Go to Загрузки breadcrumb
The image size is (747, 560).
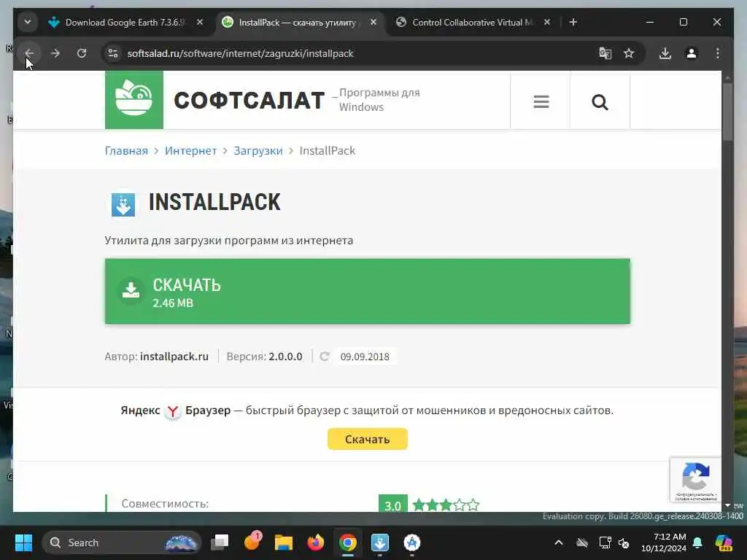258,151
